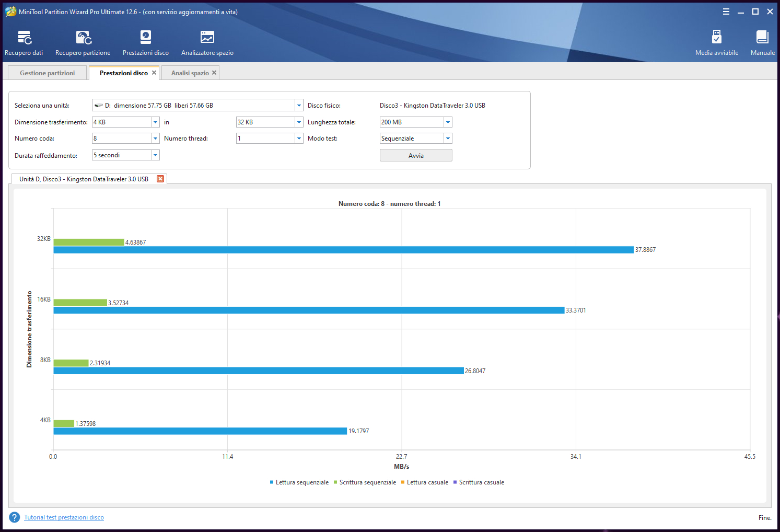Switch to the Gestione partizioni tab
The width and height of the screenshot is (780, 532).
(x=47, y=73)
